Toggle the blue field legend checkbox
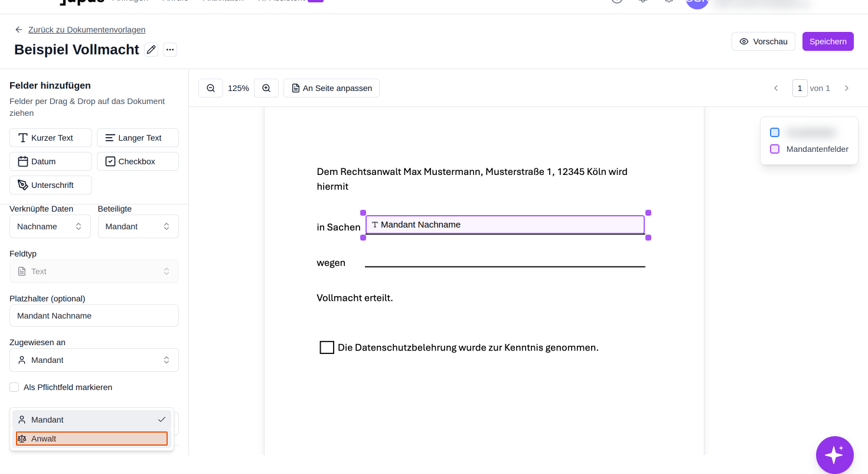 pyautogui.click(x=775, y=132)
